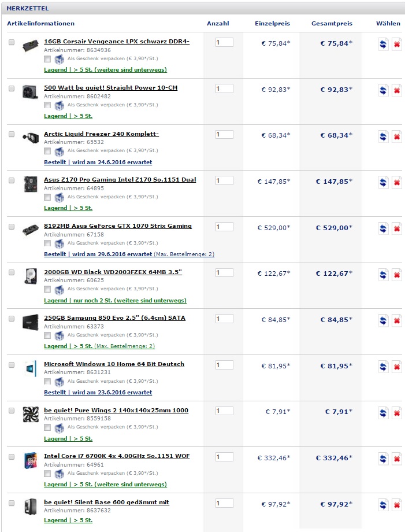Delete Intel Core i7 6700K entry
This screenshot has height=532, width=405.
[397, 459]
